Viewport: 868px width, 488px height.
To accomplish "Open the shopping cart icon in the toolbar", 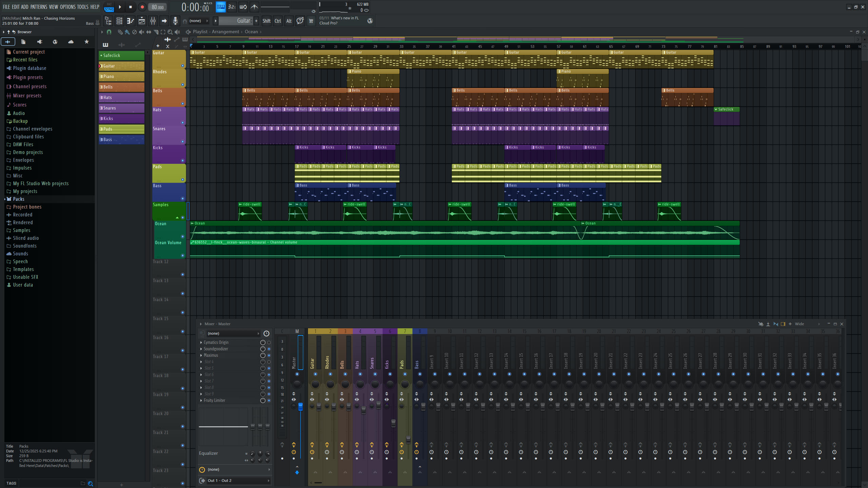I will coord(311,21).
